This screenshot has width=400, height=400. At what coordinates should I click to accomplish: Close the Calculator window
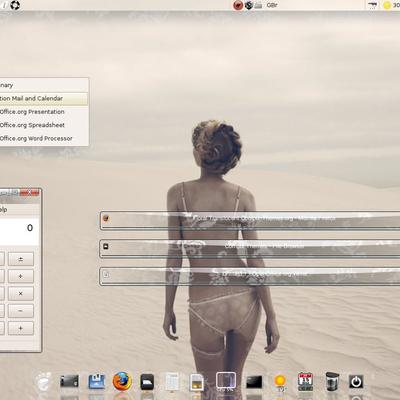pos(30,193)
